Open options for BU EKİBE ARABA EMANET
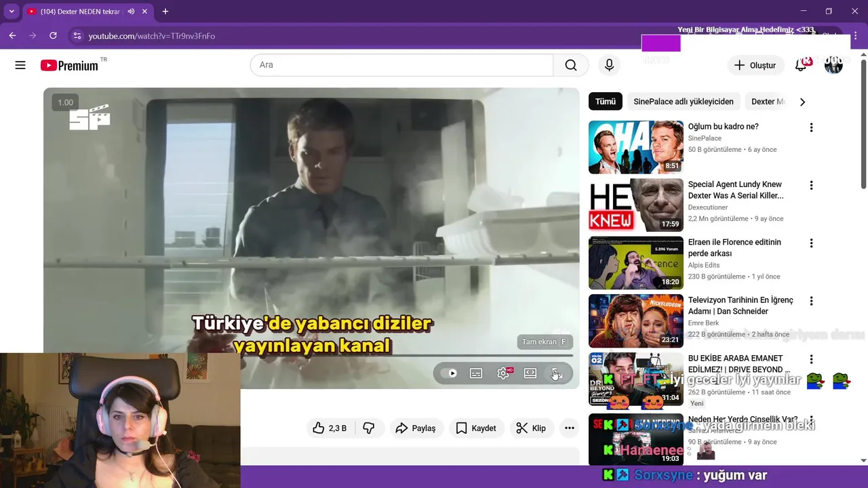This screenshot has height=488, width=868. pos(811,359)
